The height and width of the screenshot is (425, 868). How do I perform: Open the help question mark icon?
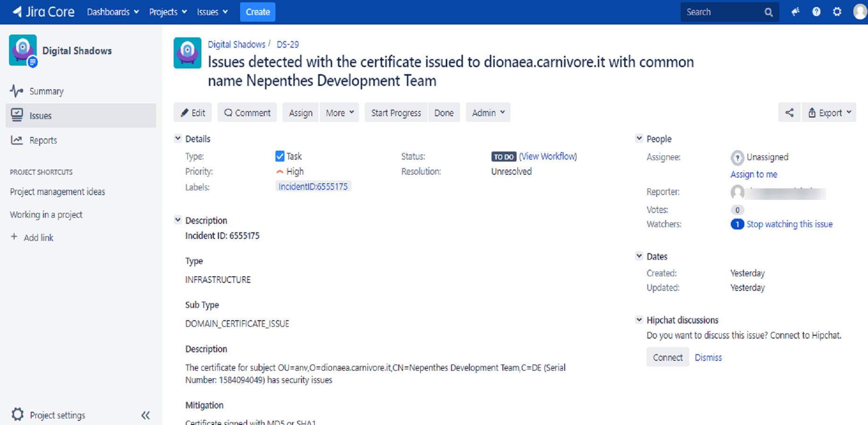point(816,12)
